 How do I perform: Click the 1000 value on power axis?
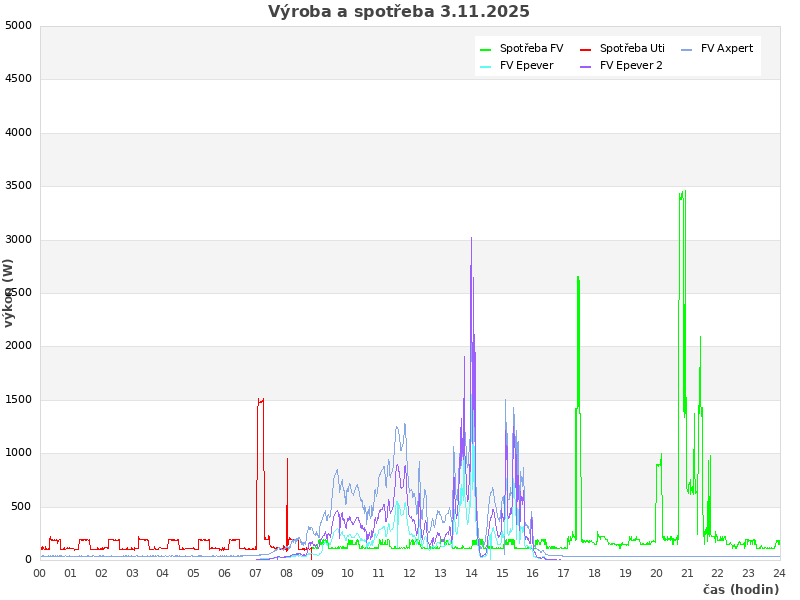[18, 453]
